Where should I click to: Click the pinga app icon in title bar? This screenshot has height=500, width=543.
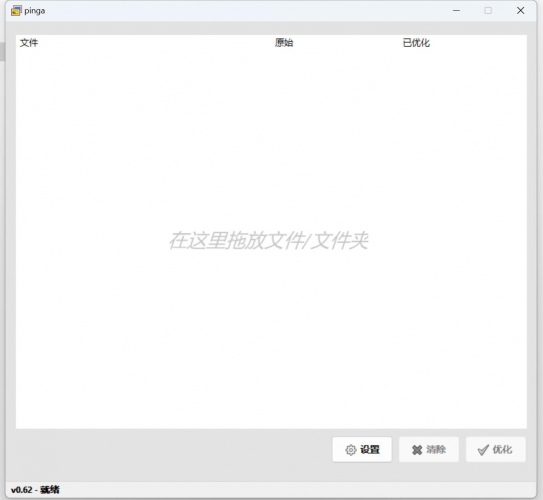point(16,11)
